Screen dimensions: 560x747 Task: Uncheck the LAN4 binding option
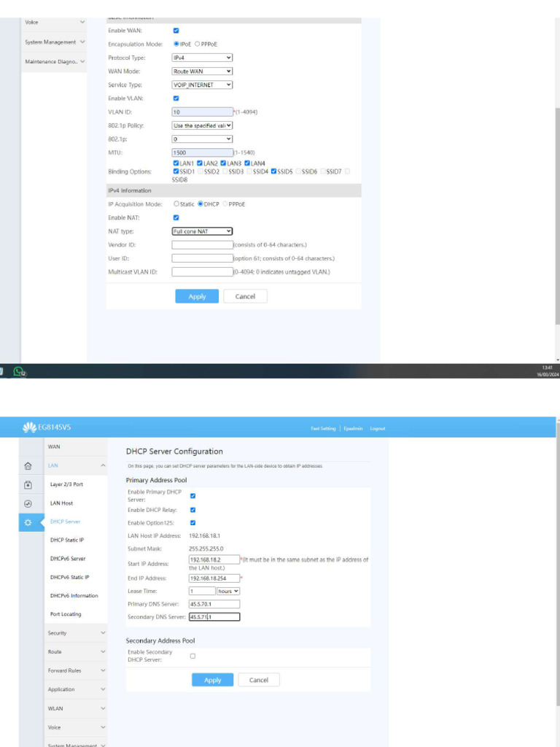point(247,163)
